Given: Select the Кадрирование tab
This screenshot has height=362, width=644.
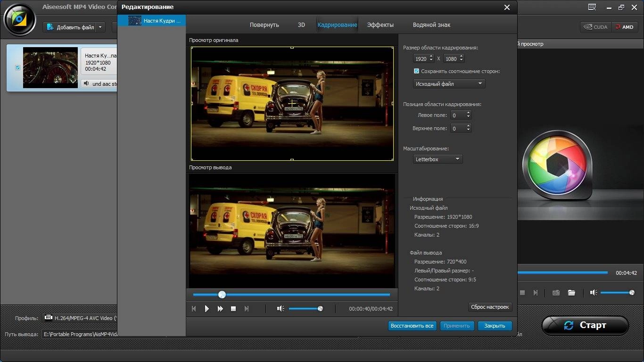Looking at the screenshot, I should point(337,25).
